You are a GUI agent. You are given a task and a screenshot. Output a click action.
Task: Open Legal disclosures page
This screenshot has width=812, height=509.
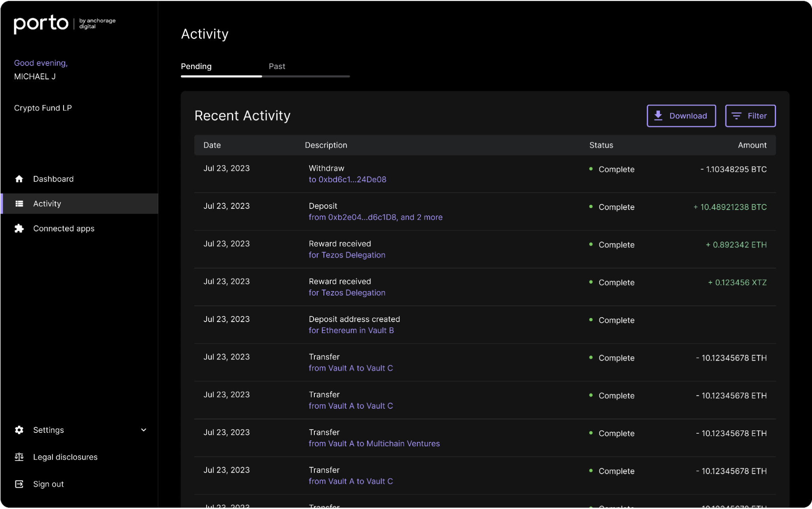click(x=65, y=457)
